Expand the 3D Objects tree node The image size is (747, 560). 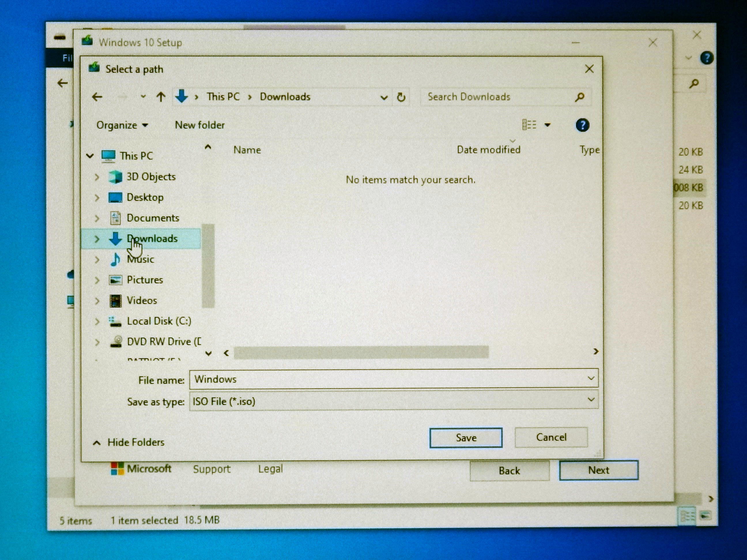[97, 177]
